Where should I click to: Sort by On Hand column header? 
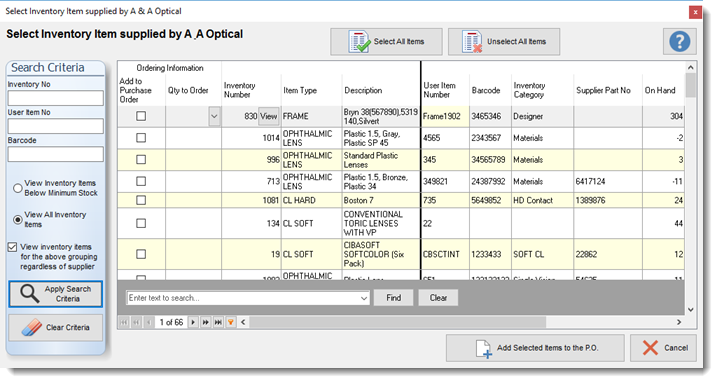click(664, 90)
